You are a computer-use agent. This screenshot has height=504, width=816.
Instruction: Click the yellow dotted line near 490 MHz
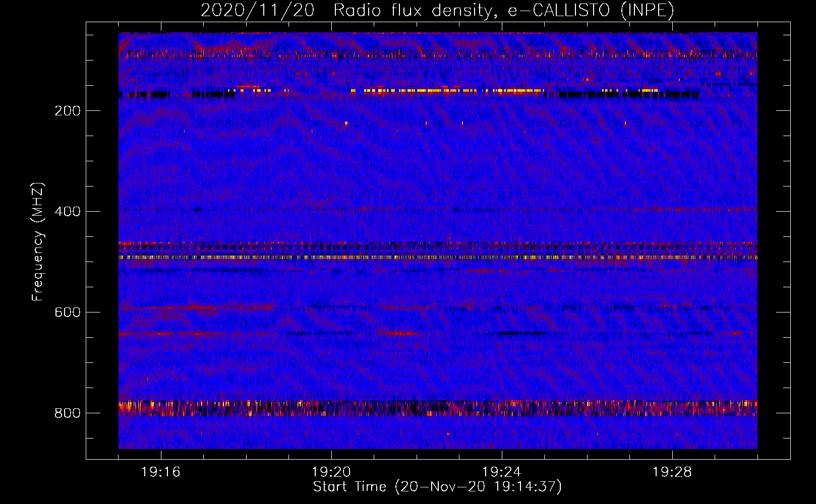tap(438, 257)
